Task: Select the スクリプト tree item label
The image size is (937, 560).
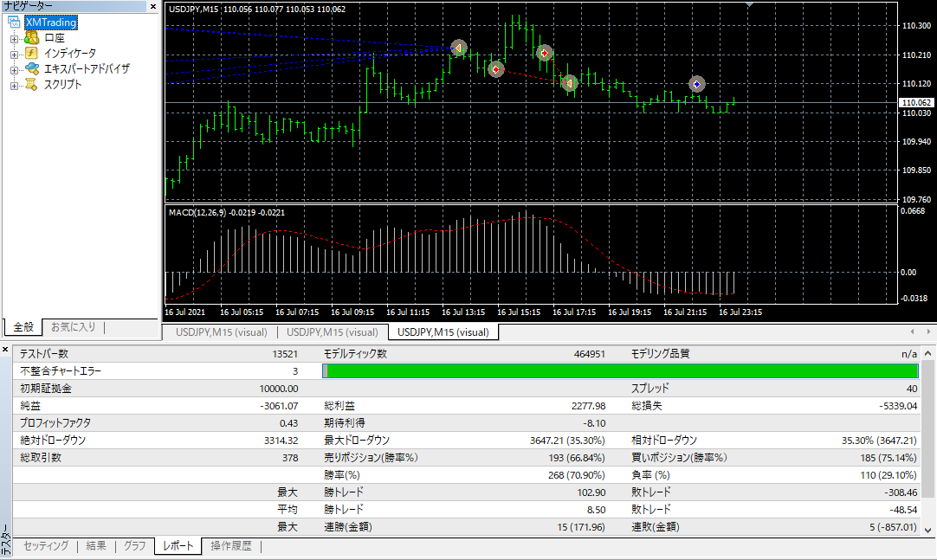Action: [62, 84]
